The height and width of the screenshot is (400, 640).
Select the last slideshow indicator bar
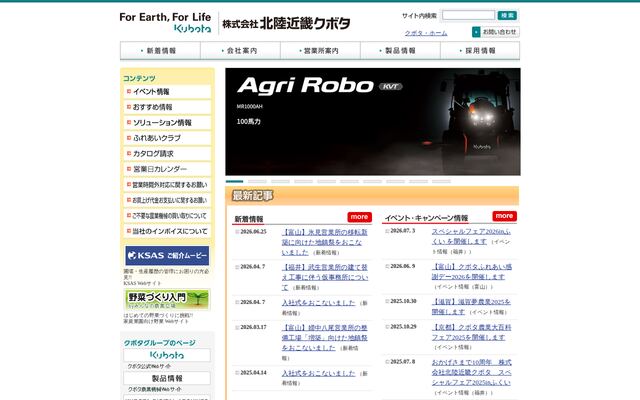coord(442,181)
